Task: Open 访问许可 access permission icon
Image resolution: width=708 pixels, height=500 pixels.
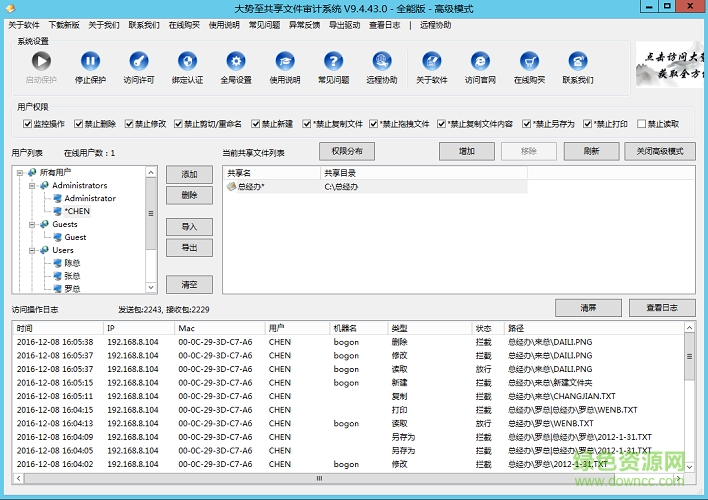Action: click(x=139, y=62)
